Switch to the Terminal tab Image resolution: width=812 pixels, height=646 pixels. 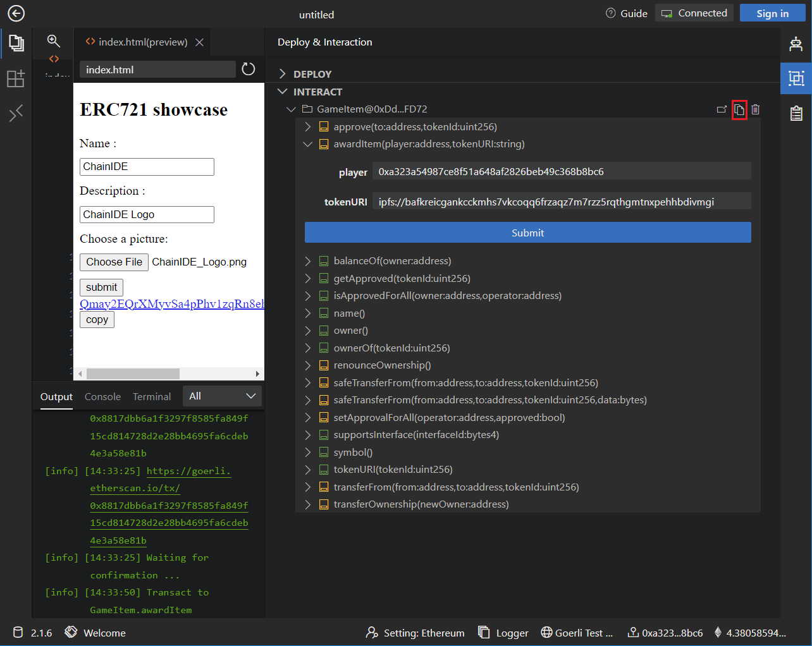(x=152, y=397)
